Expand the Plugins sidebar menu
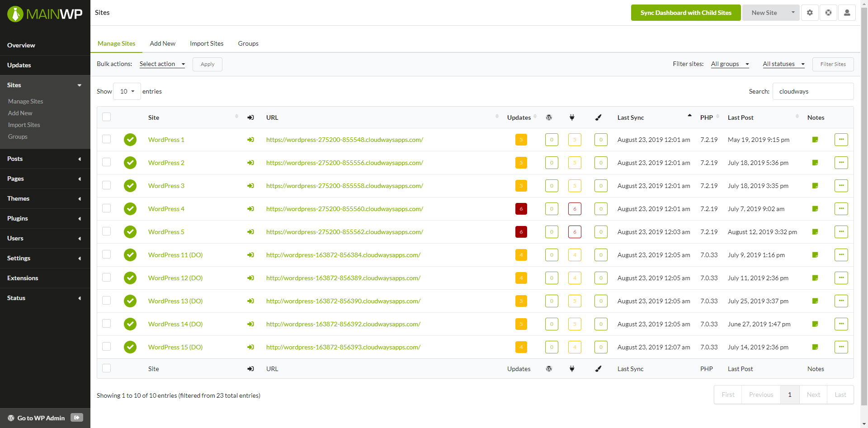The width and height of the screenshot is (868, 428). click(45, 218)
